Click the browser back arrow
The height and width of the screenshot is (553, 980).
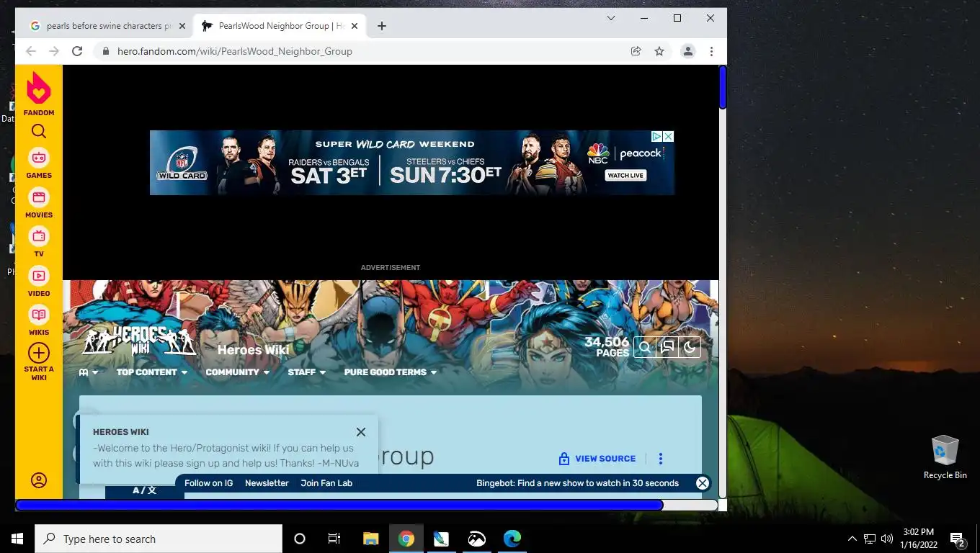pyautogui.click(x=30, y=51)
